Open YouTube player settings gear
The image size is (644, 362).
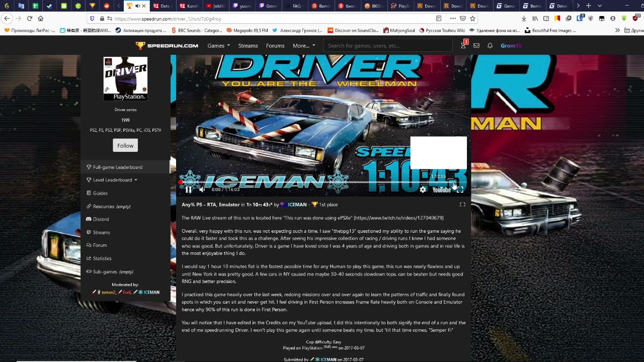pos(423,190)
